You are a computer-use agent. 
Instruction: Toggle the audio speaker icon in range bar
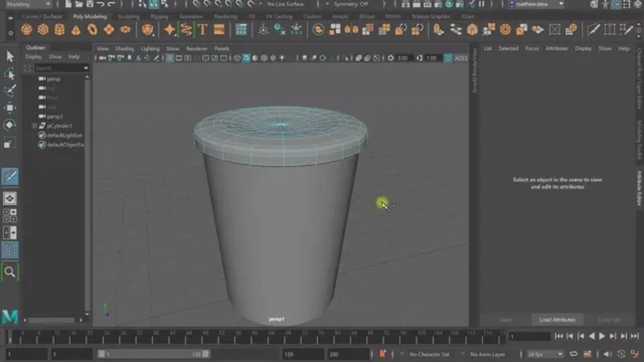pyautogui.click(x=608, y=354)
